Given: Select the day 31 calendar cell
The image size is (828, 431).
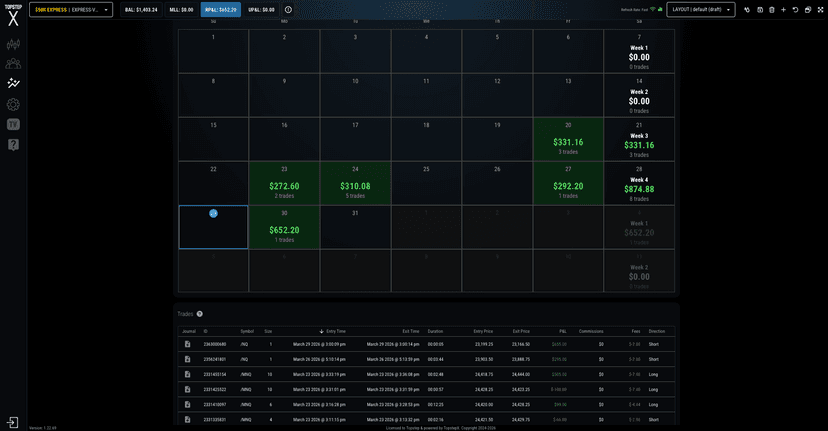Looking at the screenshot, I should pyautogui.click(x=355, y=227).
